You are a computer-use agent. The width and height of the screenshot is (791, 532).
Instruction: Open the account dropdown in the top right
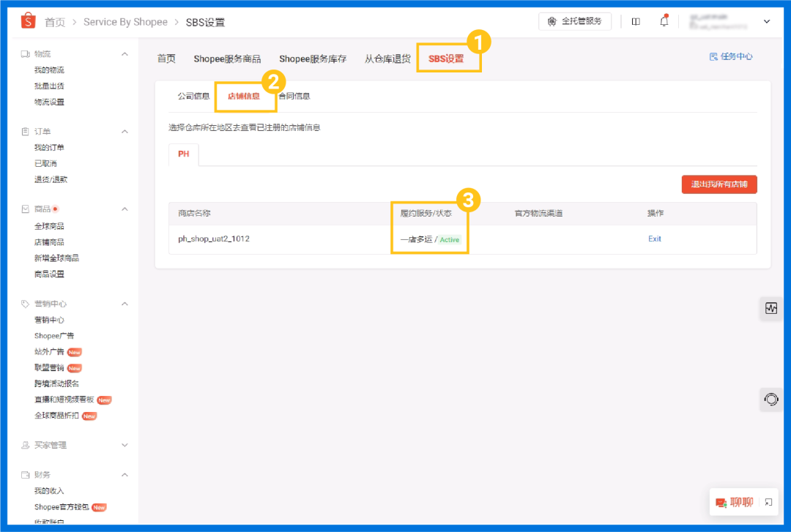pos(767,21)
